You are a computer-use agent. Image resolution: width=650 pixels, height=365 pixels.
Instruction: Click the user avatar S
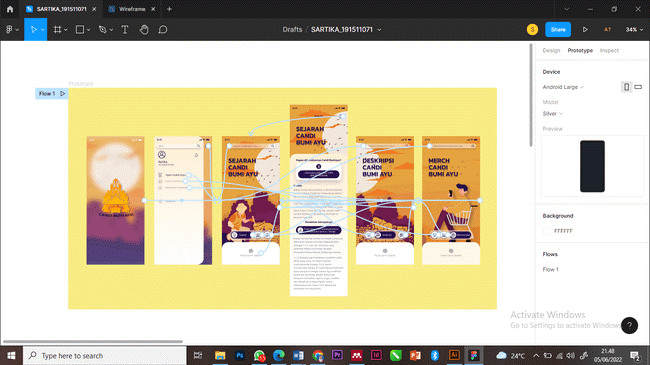pyautogui.click(x=532, y=29)
